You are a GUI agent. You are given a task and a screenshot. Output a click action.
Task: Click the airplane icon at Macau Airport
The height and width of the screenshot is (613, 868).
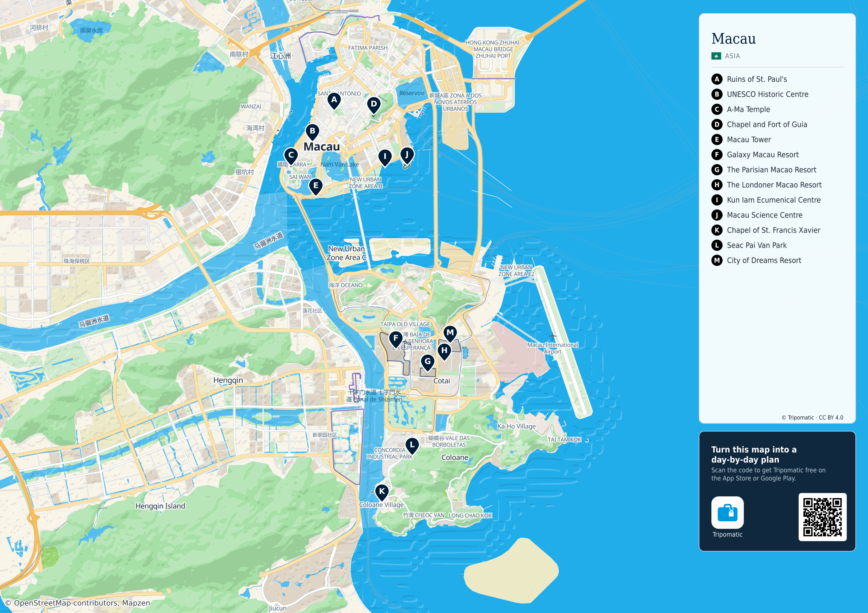[553, 336]
